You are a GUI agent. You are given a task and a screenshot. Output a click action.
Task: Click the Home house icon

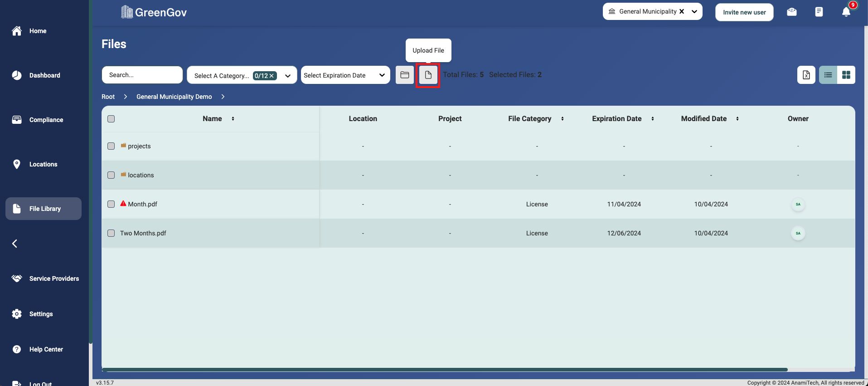click(17, 31)
